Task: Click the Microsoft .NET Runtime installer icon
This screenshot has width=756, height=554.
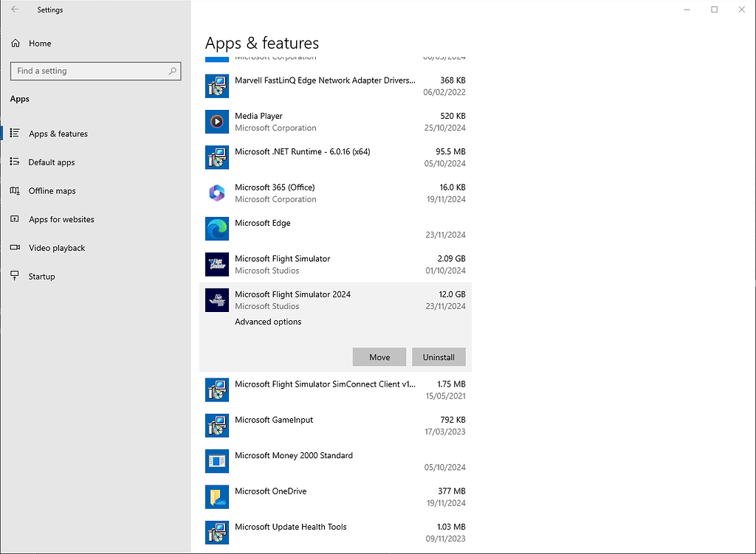Action: 217,158
